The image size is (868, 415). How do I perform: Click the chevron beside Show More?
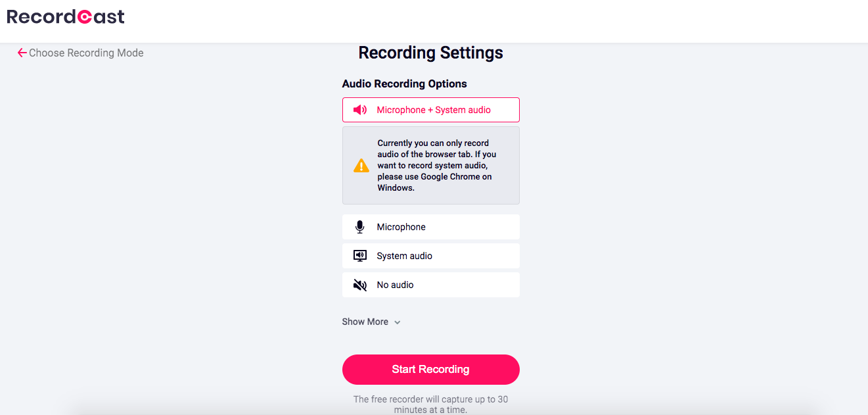pos(397,322)
